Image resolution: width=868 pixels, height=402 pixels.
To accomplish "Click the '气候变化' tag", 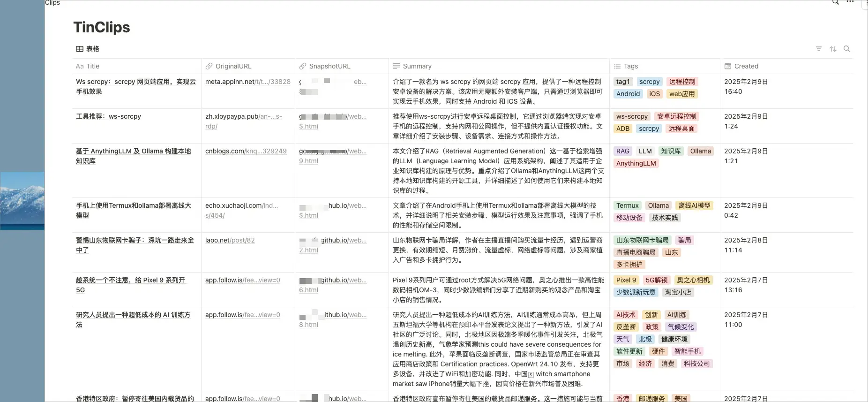I will pyautogui.click(x=681, y=327).
